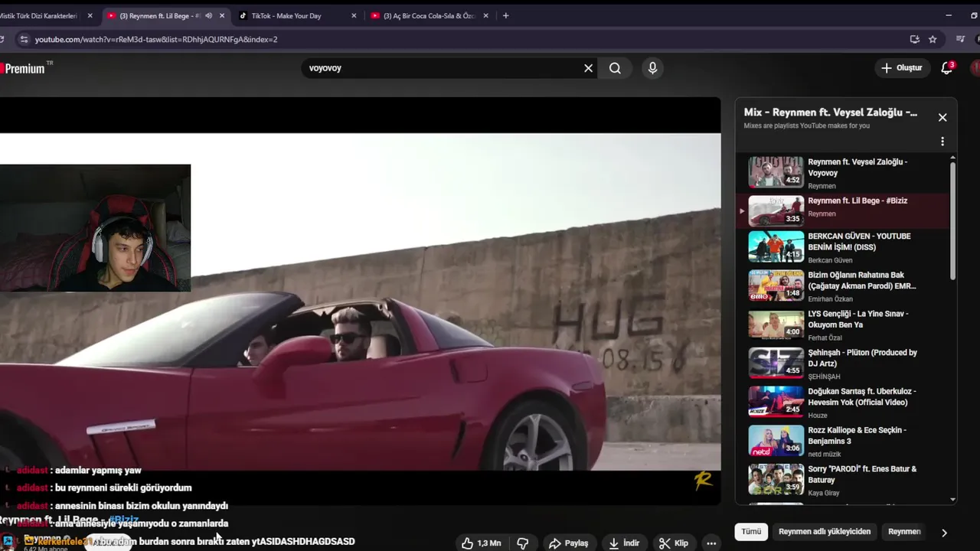Click the browser address bar URL
980x551 pixels.
pos(156,39)
